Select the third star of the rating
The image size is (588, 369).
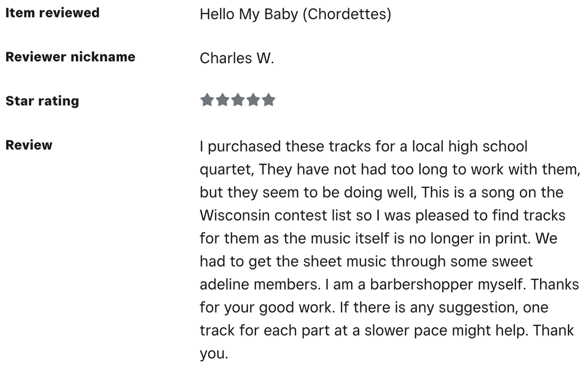pyautogui.click(x=238, y=100)
